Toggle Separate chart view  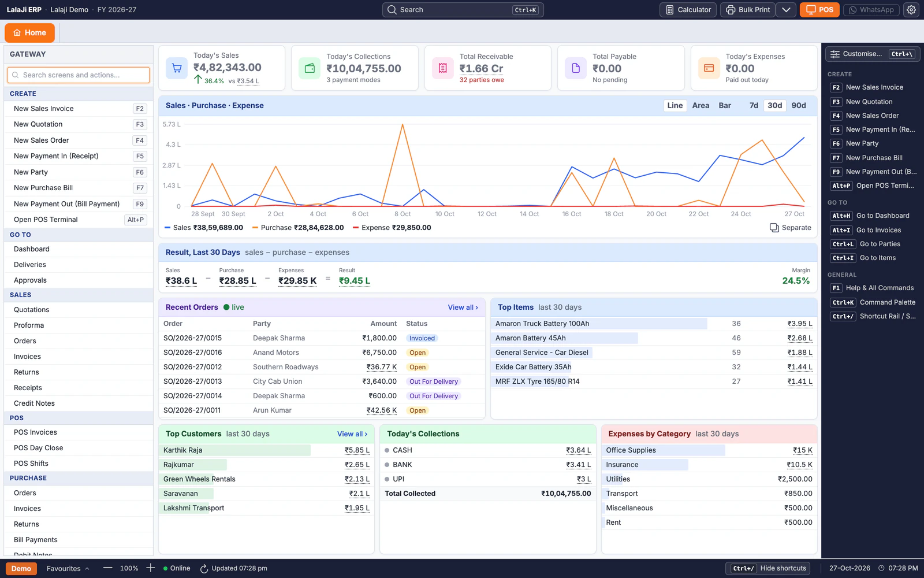[790, 228]
